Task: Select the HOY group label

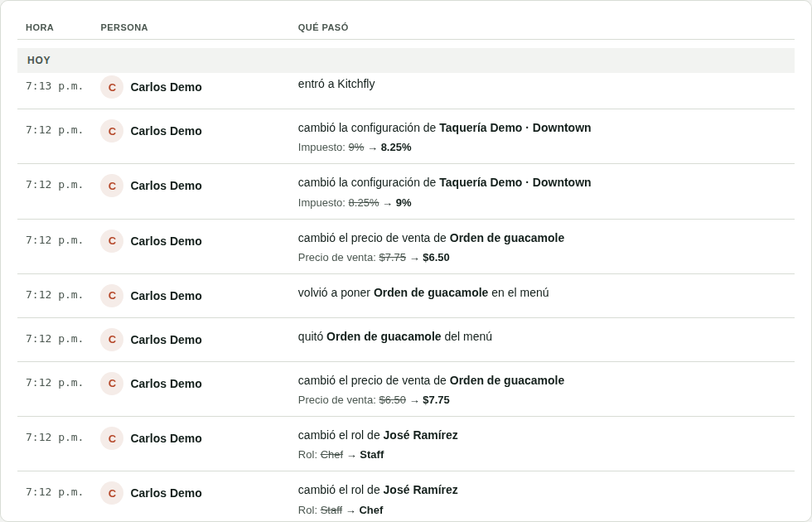Action: pyautogui.click(x=39, y=60)
